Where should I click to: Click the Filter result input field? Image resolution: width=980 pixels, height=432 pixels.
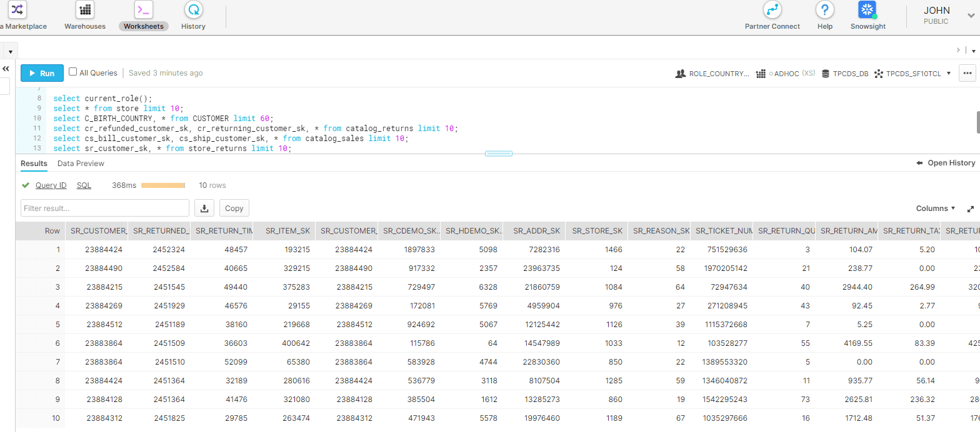[x=105, y=208]
